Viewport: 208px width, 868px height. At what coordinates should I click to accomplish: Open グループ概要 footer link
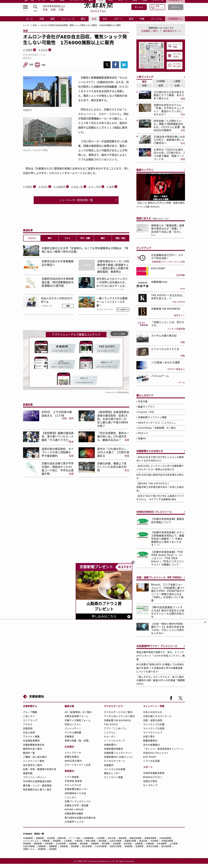(30, 712)
